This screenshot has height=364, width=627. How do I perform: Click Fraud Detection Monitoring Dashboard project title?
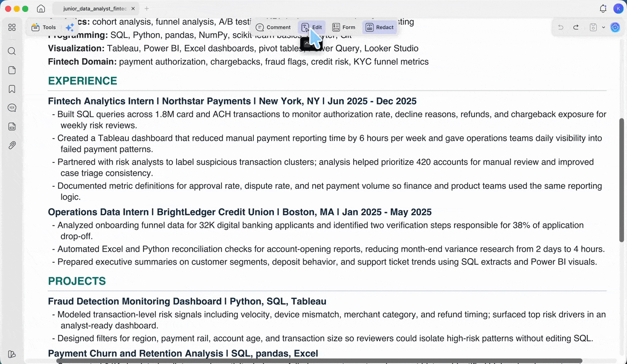click(x=187, y=301)
